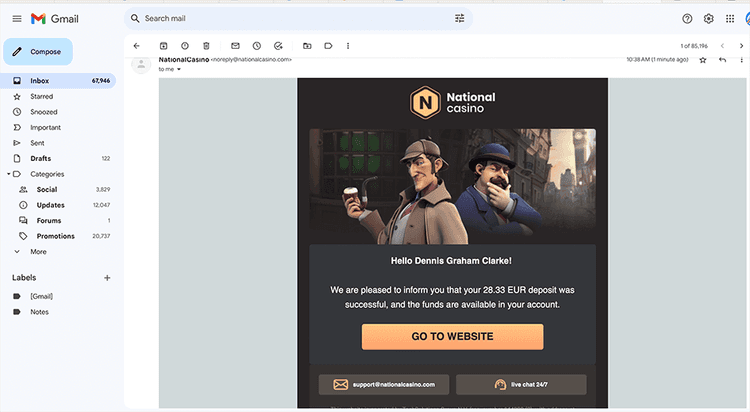Open message more options menu

741,60
